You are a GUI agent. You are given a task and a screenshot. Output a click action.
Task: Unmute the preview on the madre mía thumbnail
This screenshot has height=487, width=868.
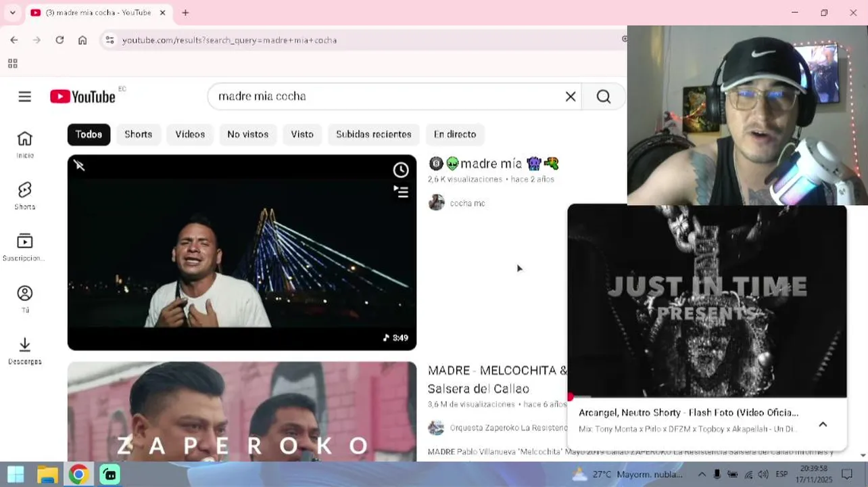pos(79,166)
